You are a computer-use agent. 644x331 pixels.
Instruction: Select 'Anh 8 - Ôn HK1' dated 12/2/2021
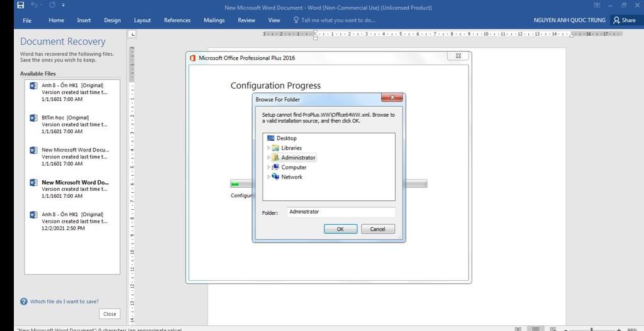[x=72, y=221]
